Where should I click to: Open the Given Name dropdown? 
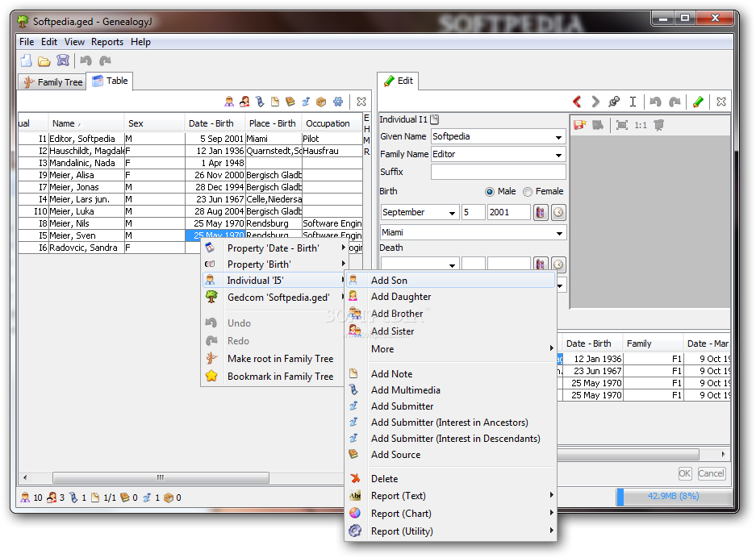point(558,137)
